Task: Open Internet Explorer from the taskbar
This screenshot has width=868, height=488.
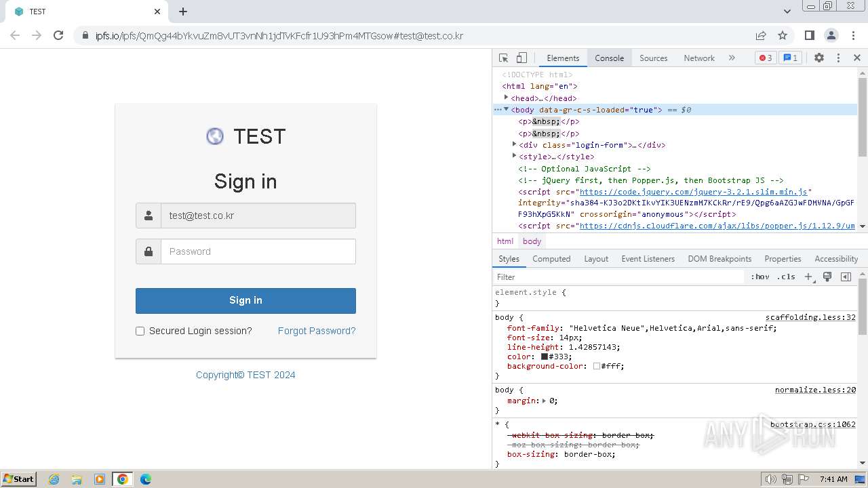Action: (x=54, y=479)
